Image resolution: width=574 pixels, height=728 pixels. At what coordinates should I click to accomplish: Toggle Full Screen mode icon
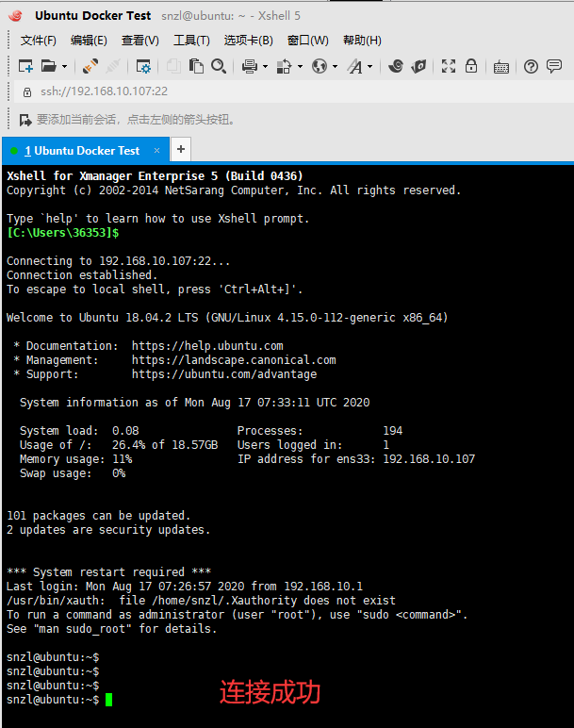pos(449,66)
